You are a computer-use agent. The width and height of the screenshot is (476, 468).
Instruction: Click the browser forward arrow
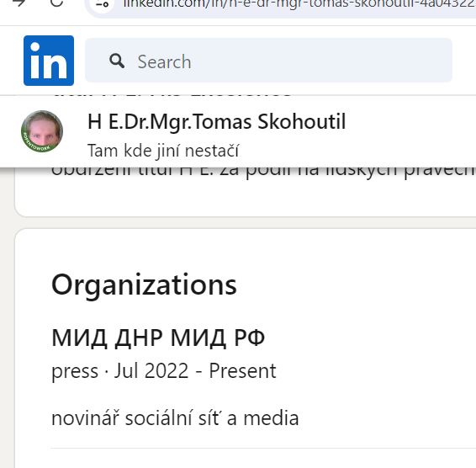[x=19, y=3]
